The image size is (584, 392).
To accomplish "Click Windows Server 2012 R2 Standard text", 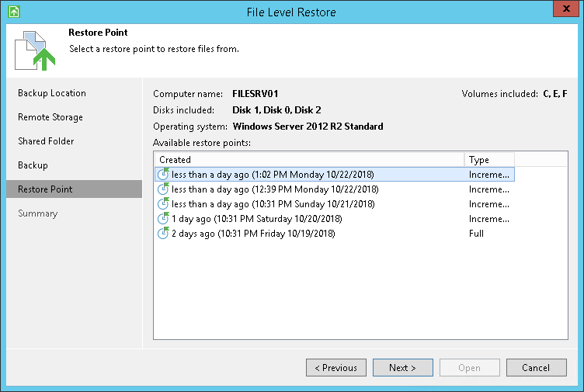I will 308,127.
